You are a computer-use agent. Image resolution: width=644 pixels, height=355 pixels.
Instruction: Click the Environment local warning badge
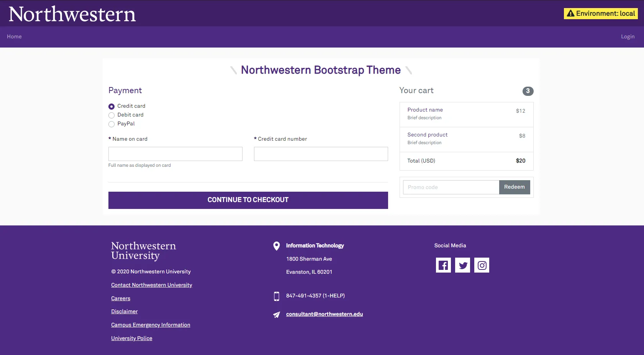600,13
